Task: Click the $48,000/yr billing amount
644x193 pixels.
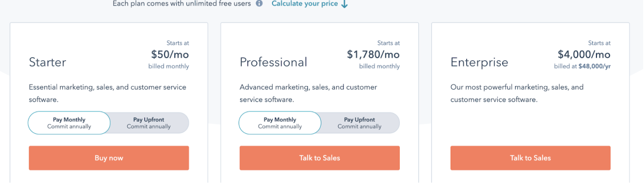Action: tap(595, 66)
